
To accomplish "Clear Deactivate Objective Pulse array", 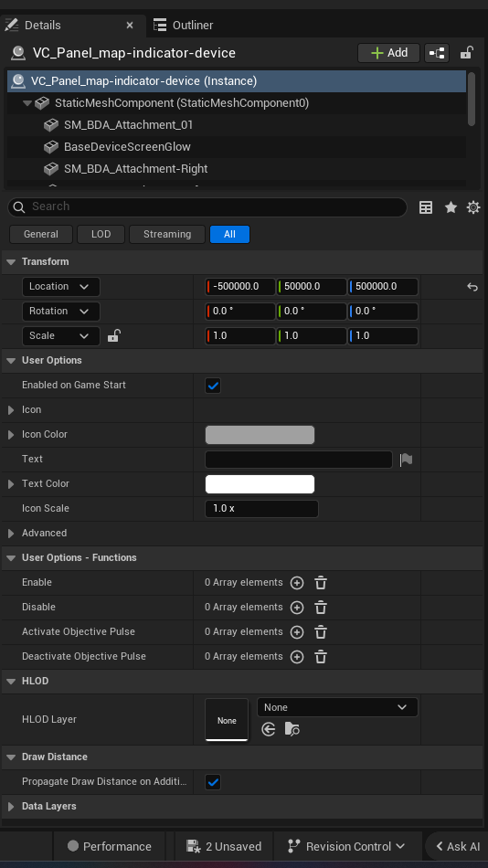I will click(x=321, y=657).
